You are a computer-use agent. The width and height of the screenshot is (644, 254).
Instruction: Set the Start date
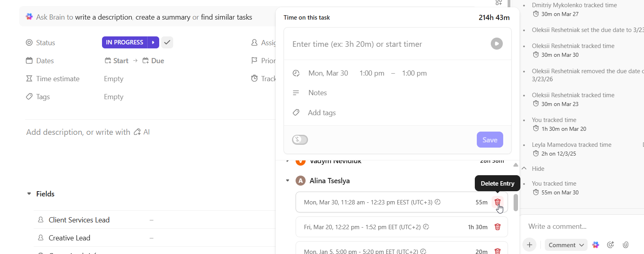coord(117,61)
